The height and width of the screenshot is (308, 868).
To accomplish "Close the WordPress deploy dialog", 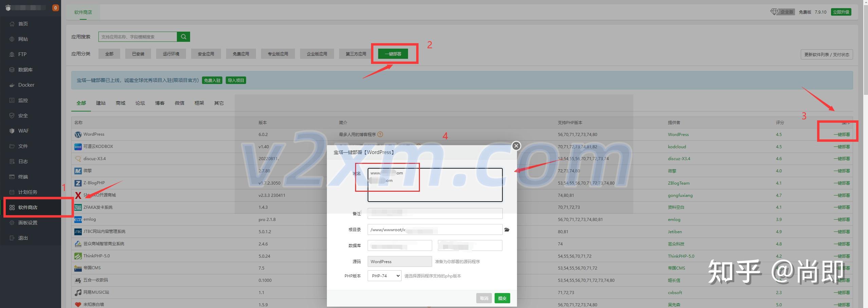I will click(516, 146).
